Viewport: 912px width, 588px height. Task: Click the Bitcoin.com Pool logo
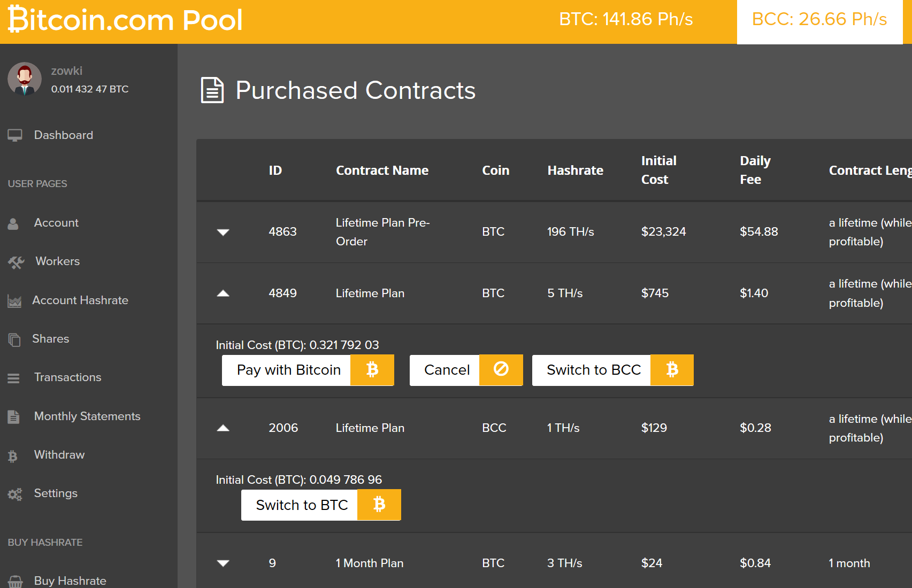125,20
